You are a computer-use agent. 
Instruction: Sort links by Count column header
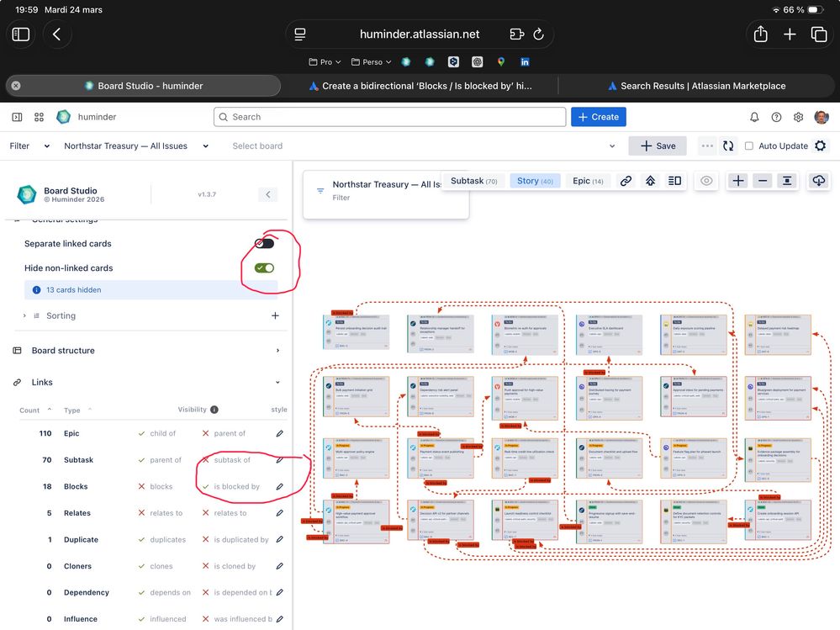click(x=35, y=410)
